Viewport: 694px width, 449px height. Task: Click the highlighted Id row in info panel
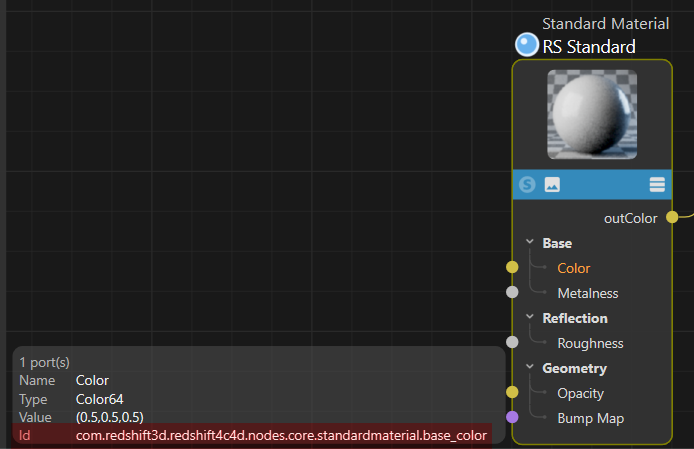tap(252, 435)
